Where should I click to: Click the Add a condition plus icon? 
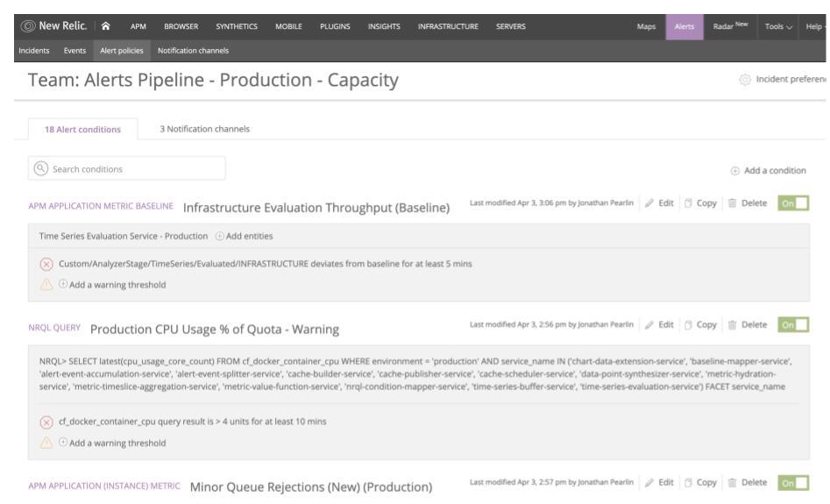click(x=734, y=171)
